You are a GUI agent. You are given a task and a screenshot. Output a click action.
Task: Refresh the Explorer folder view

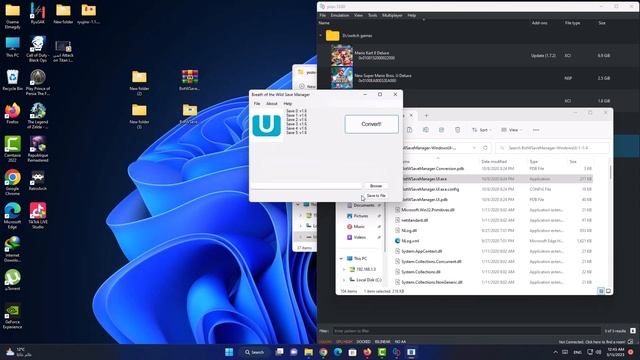(x=485, y=148)
